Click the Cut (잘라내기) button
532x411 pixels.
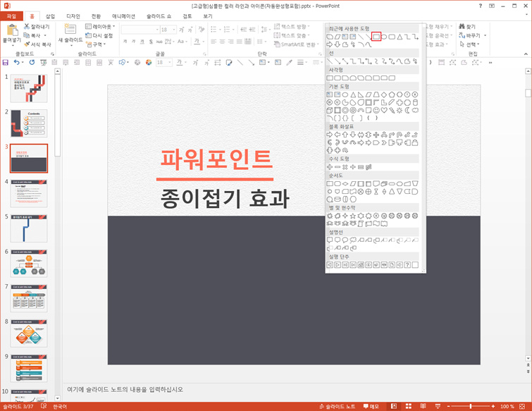(37, 27)
